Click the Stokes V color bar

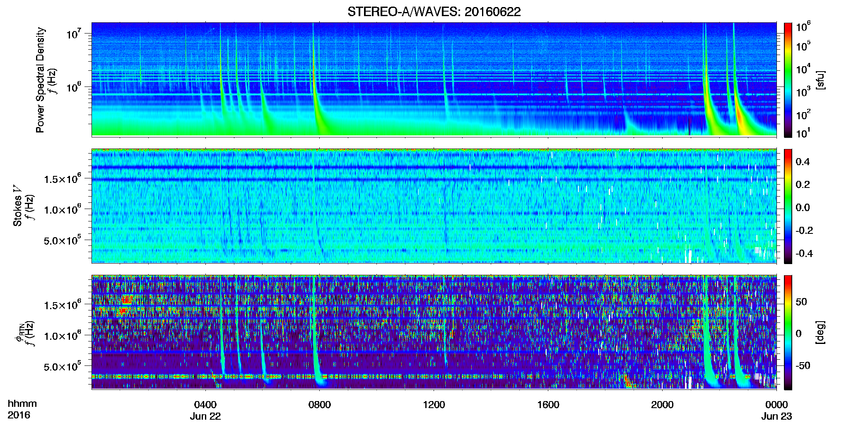[x=788, y=206]
